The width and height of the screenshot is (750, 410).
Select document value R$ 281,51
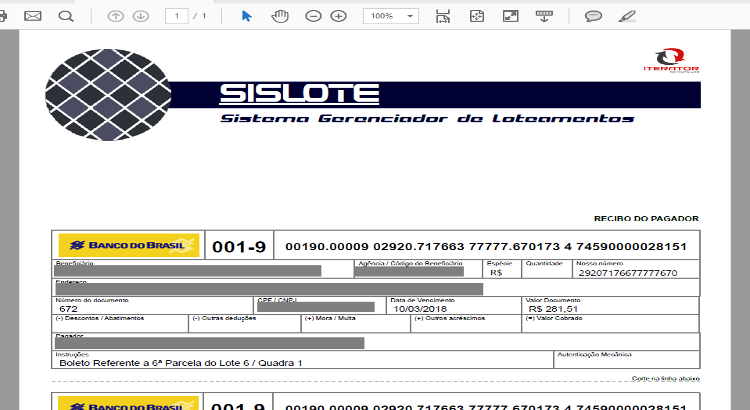pyautogui.click(x=553, y=309)
